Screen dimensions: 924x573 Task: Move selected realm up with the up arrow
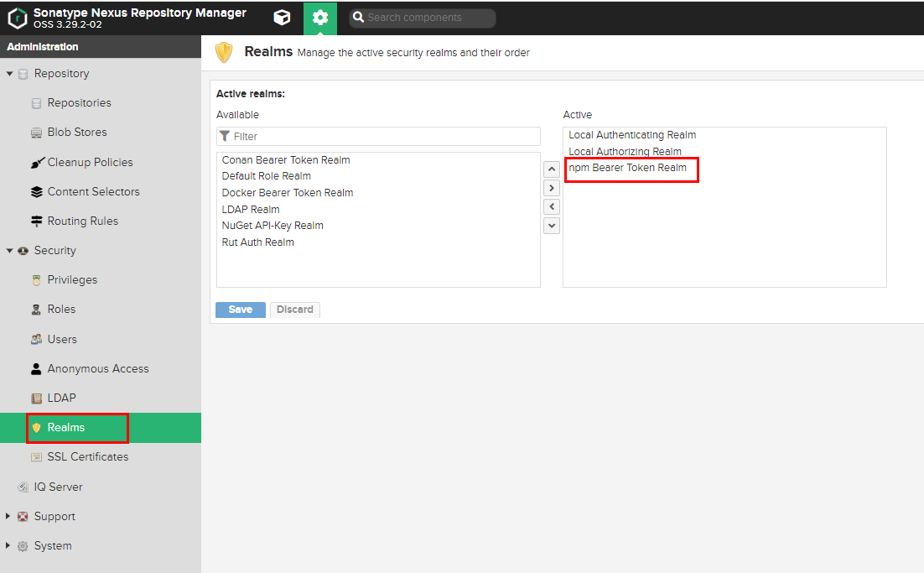tap(552, 169)
